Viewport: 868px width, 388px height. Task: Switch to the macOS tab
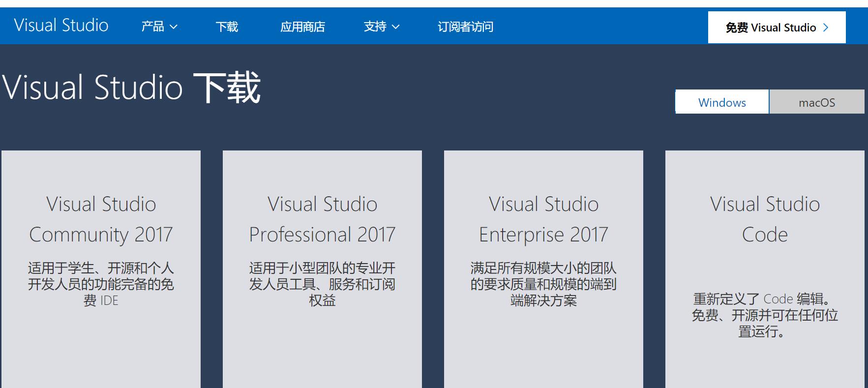(816, 102)
